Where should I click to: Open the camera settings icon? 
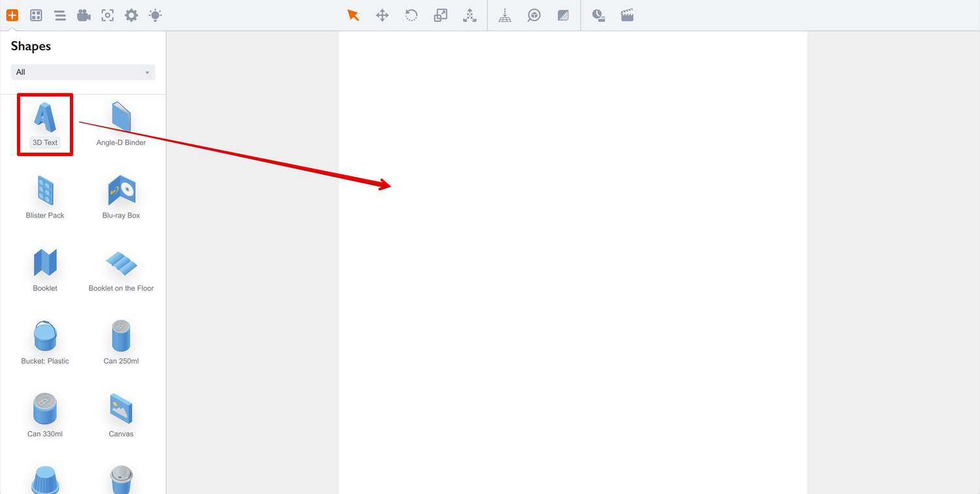(x=84, y=15)
